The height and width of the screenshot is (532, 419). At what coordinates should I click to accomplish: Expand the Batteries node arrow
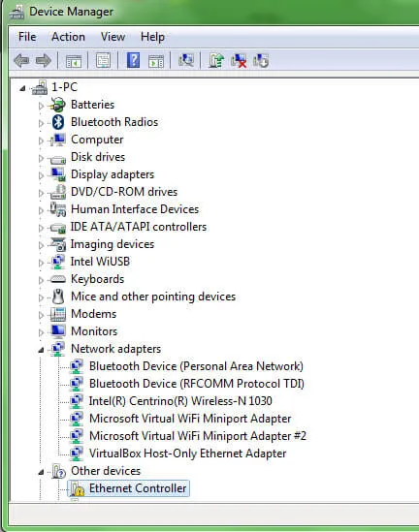41,106
